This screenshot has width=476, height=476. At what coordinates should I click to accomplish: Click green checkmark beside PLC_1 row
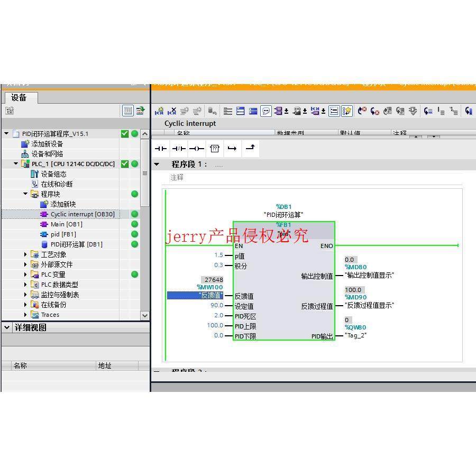pyautogui.click(x=124, y=164)
